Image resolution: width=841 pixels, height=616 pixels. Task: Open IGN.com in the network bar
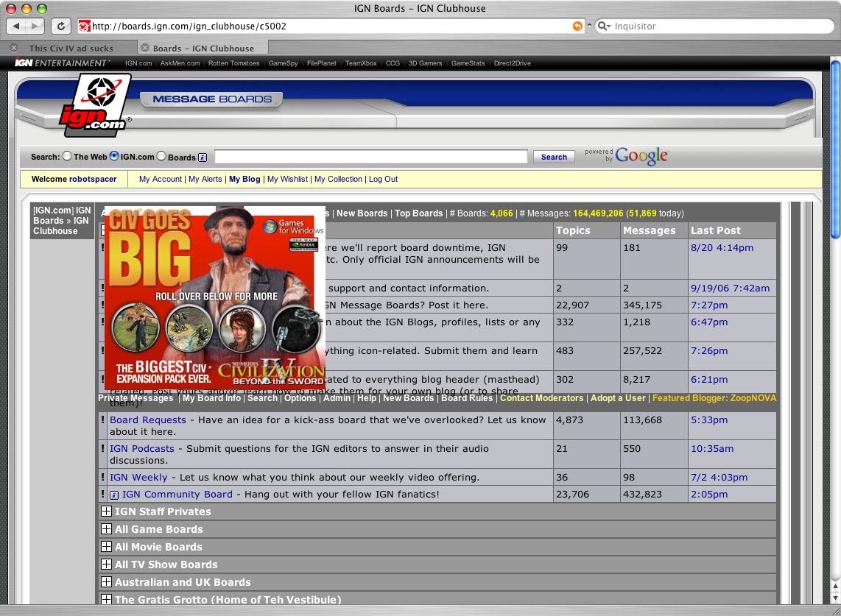[138, 63]
